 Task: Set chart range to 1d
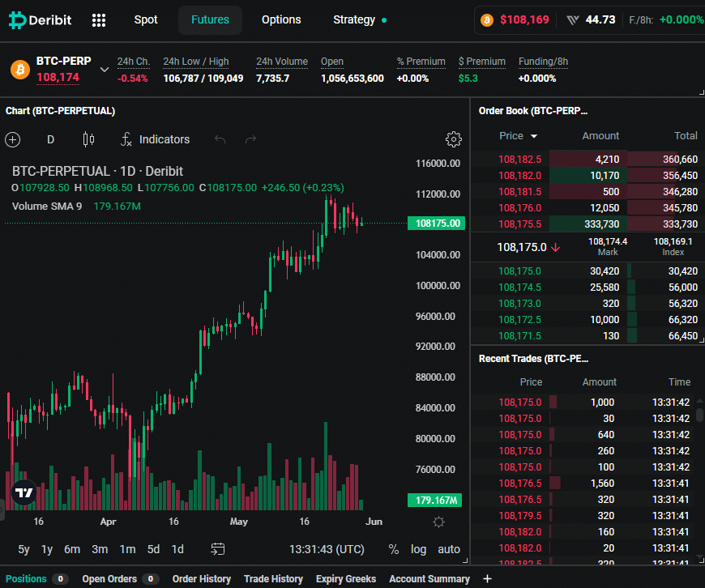click(x=177, y=549)
